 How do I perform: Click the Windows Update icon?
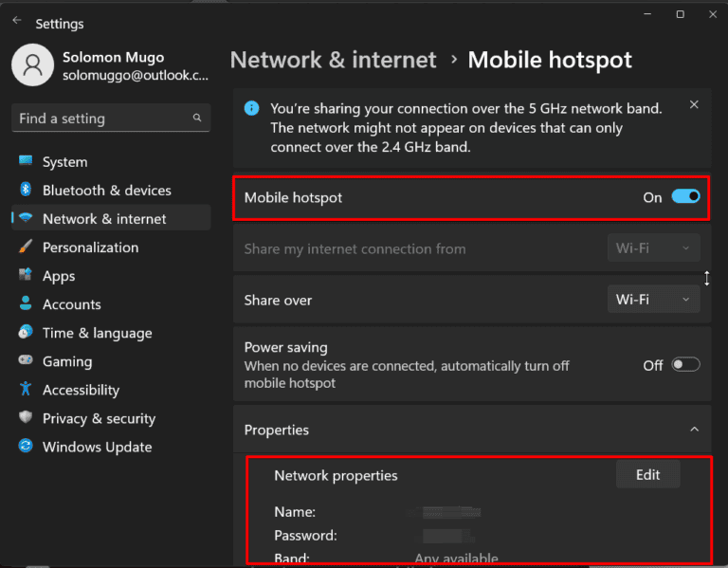coord(26,446)
